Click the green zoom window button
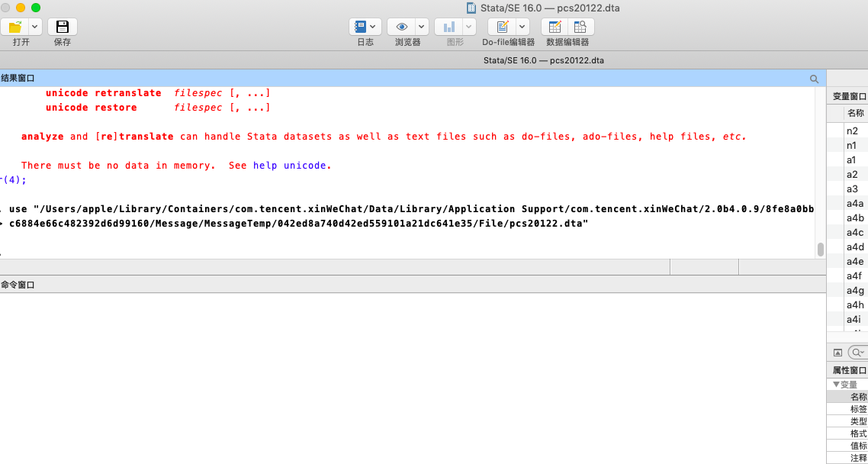 point(35,8)
